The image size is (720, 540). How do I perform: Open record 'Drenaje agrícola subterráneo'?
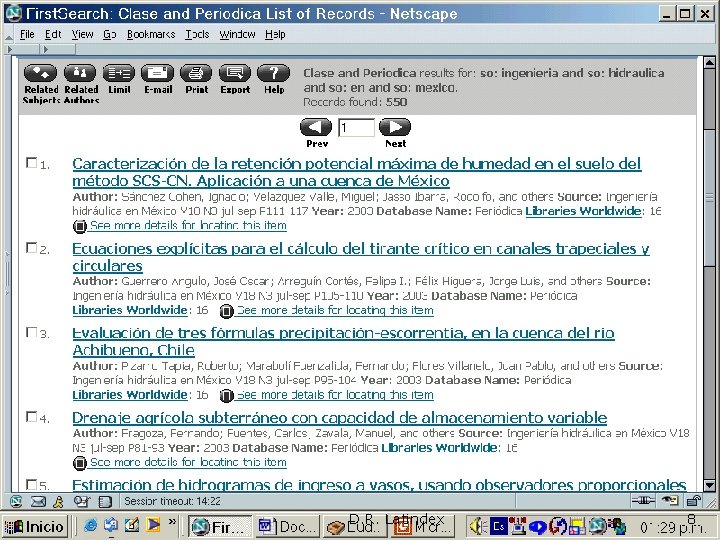tap(340, 418)
